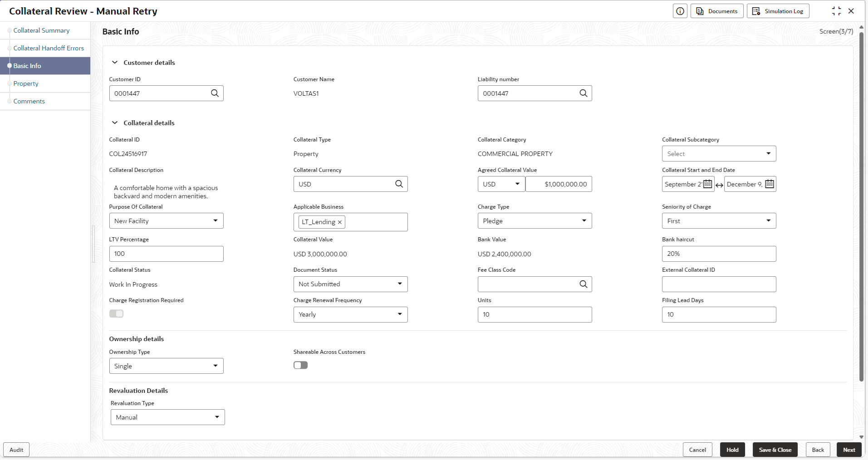Open the collateral start date calendar
Viewport: 868px width, 460px height.
pos(707,184)
